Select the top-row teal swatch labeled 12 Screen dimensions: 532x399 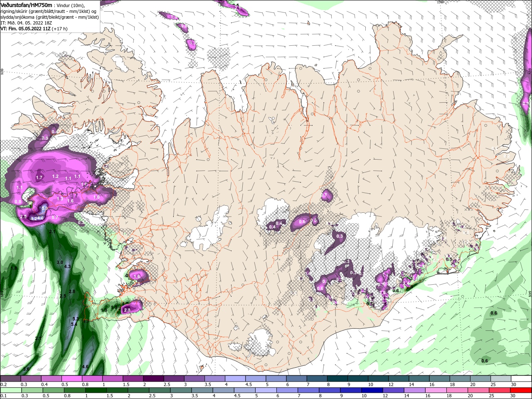pyautogui.click(x=398, y=379)
